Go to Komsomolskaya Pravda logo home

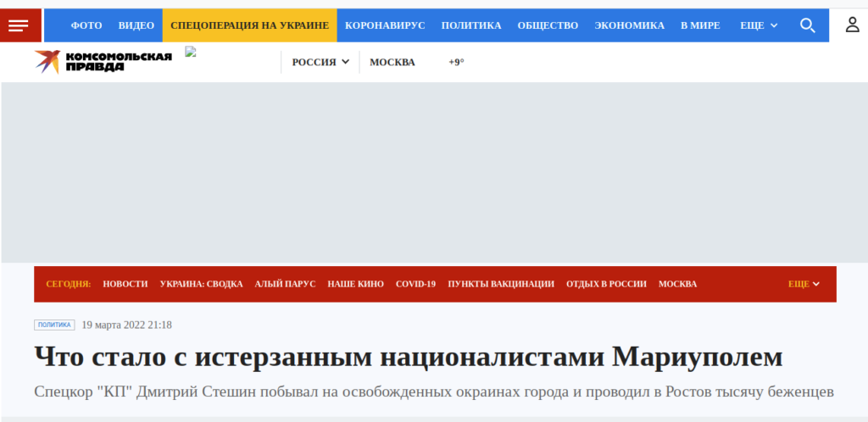[x=103, y=61]
